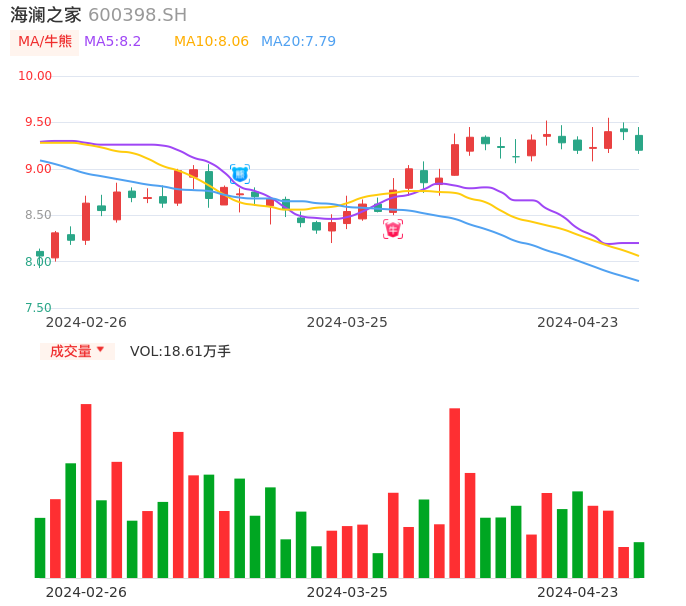Click 2024-03-25 date under the volume chart
This screenshot has width=686, height=606.
[x=347, y=592]
